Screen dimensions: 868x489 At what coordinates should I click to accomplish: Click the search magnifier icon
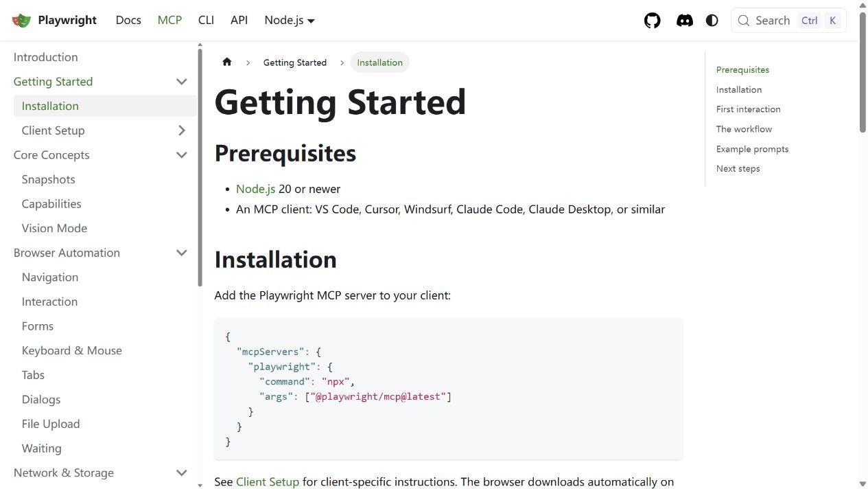744,21
